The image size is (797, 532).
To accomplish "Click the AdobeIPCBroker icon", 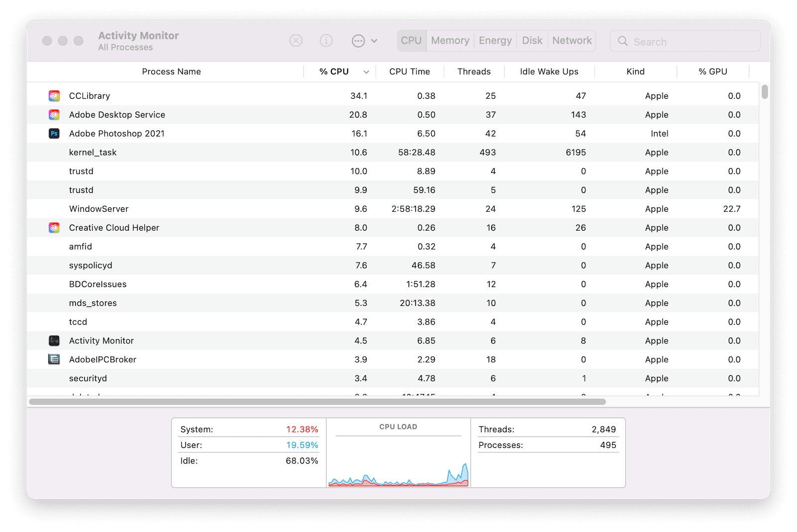I will 54,359.
